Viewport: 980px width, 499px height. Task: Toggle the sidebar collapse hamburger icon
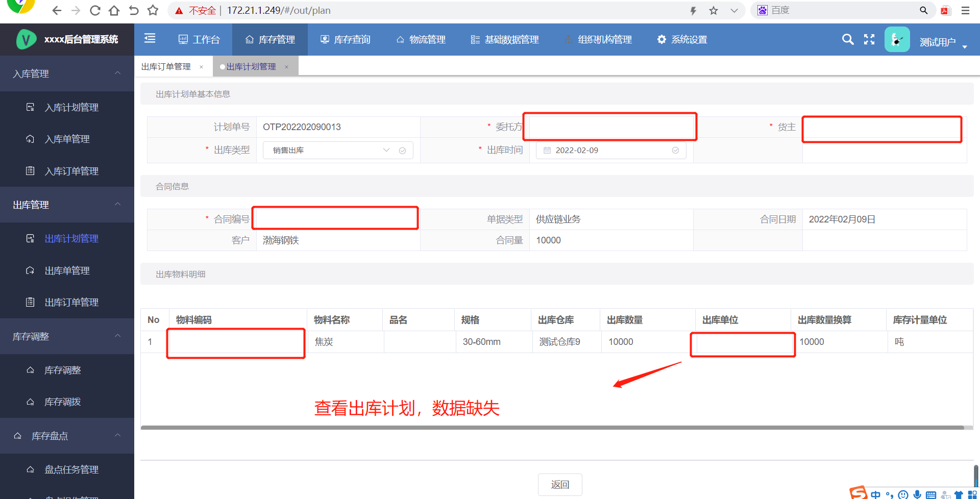pos(150,38)
